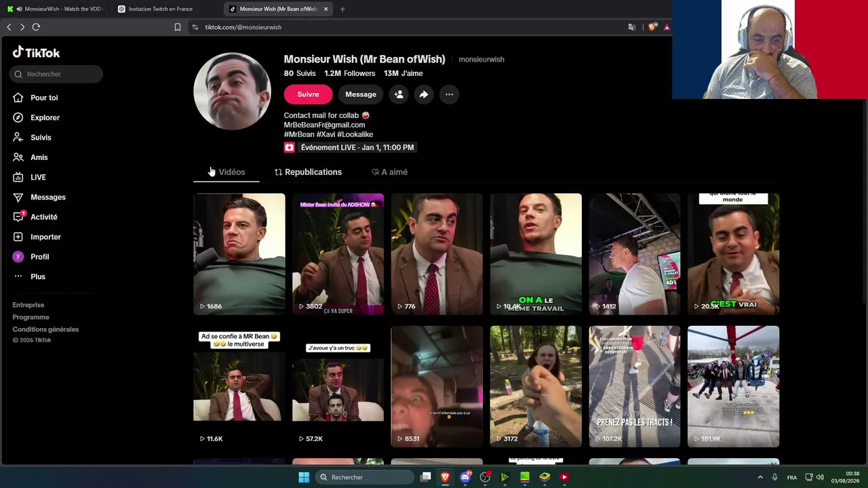Open the Événement LIVE Jan 1 event
868x488 pixels.
349,147
